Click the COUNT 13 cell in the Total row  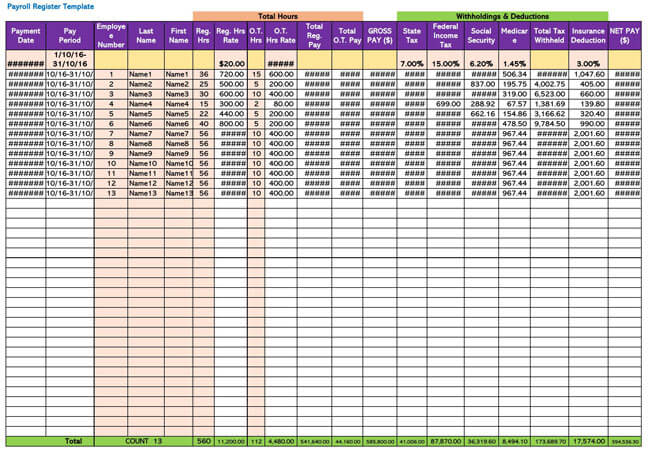tap(144, 440)
